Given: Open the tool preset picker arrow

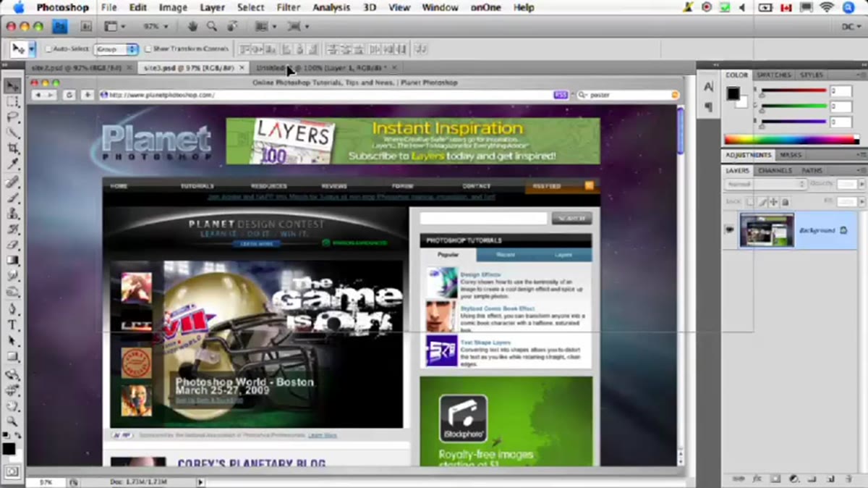Looking at the screenshot, I should (x=32, y=49).
